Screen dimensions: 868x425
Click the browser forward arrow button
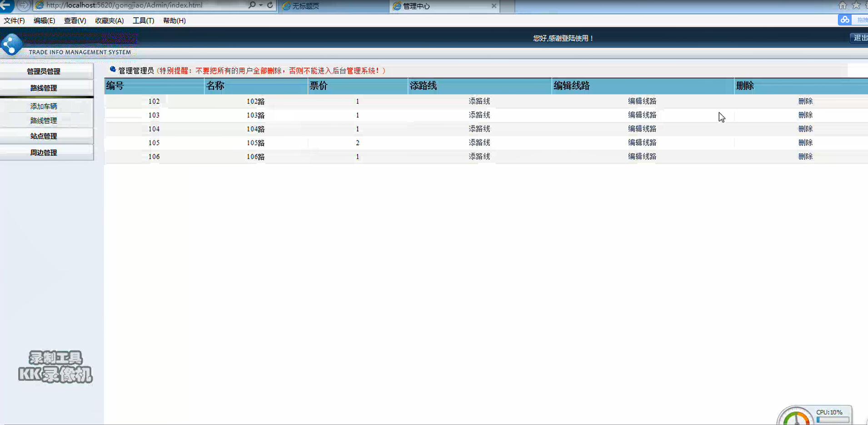(x=24, y=5)
